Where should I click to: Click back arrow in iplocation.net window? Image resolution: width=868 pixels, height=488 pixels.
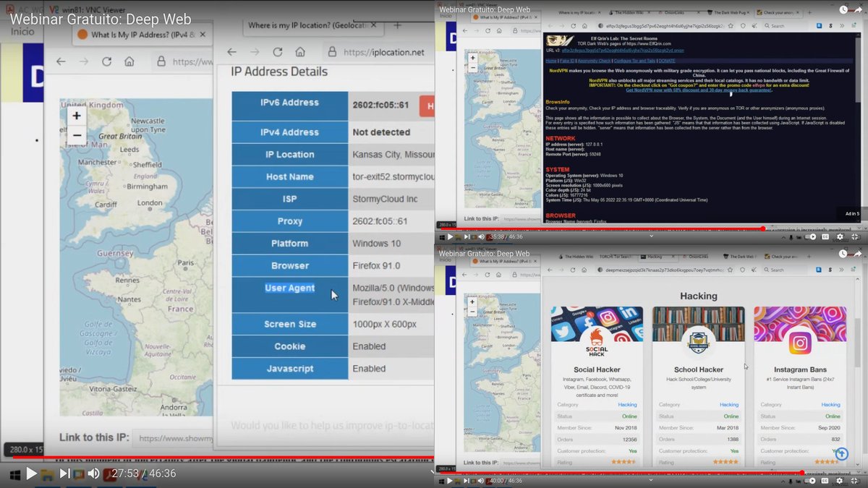231,52
